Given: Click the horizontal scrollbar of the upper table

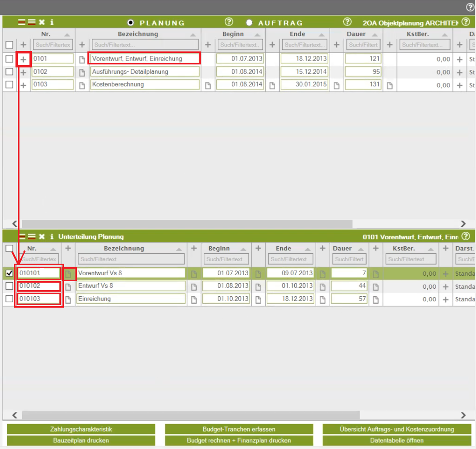Looking at the screenshot, I should [x=187, y=224].
